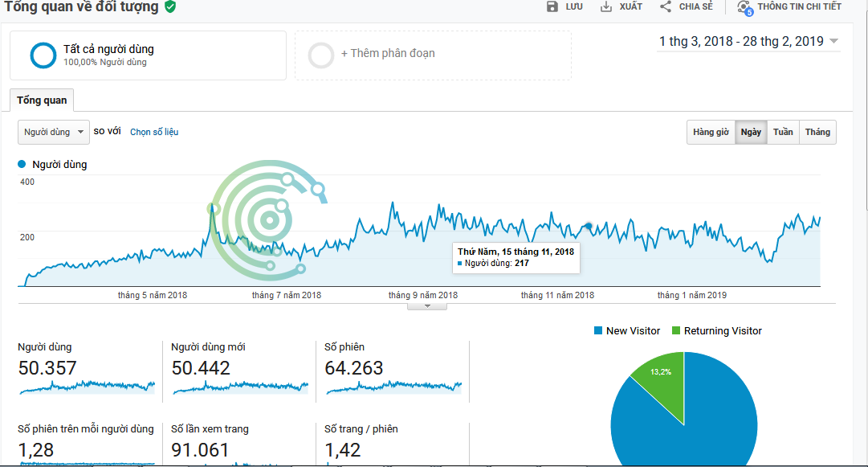Click the New Visitor blue legend swatch
The height and width of the screenshot is (467, 868).
click(598, 330)
